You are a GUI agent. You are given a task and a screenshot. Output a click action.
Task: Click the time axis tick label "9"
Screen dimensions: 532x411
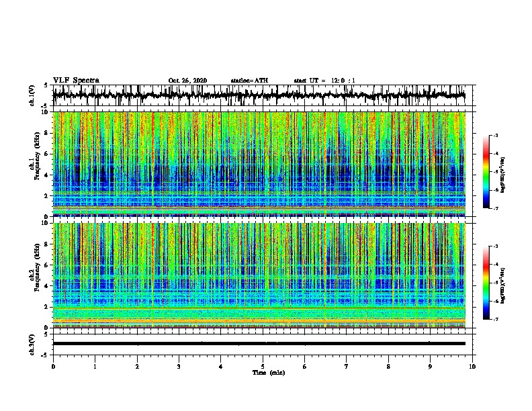pos(430,367)
